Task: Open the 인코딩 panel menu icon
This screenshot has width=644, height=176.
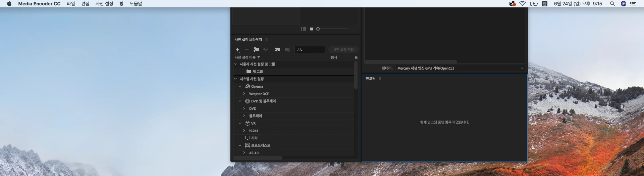Action: (x=380, y=79)
